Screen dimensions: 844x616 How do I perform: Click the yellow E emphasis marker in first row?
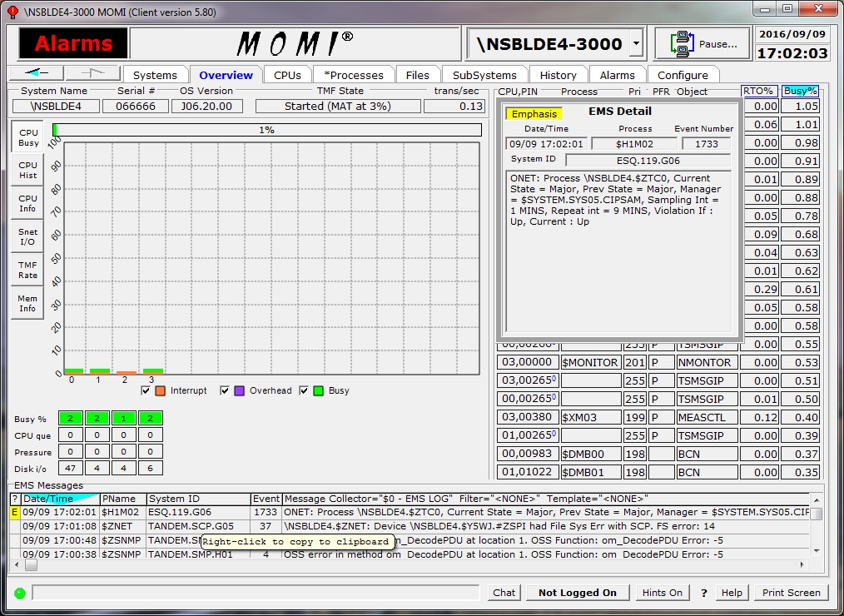pyautogui.click(x=14, y=513)
